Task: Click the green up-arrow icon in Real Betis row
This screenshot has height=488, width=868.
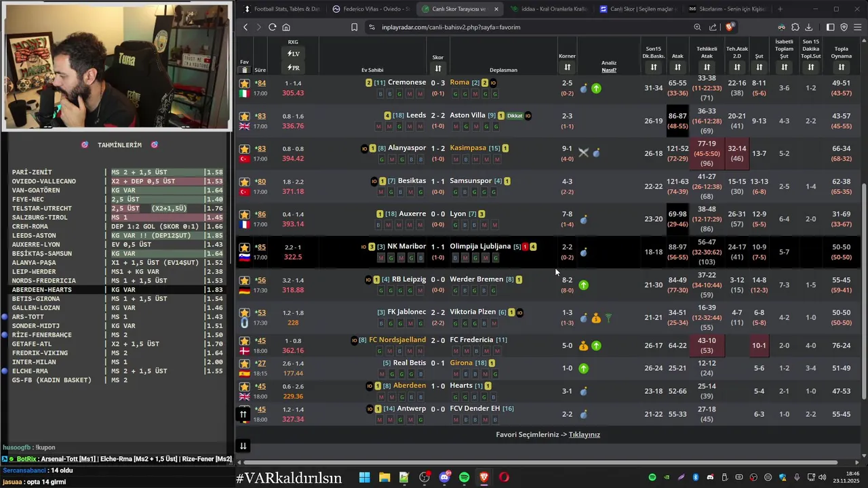Action: tap(584, 369)
